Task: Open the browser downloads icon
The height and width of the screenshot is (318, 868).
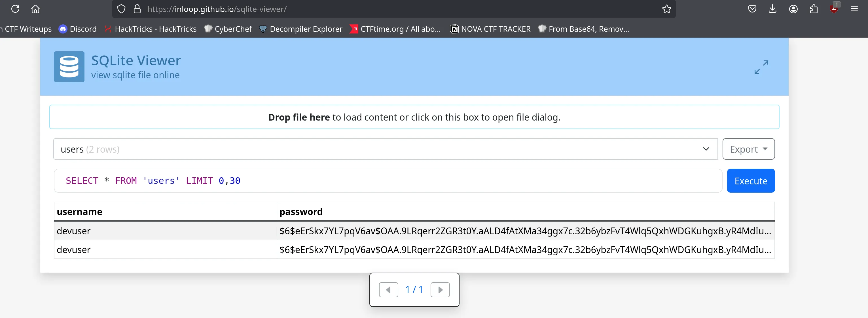Action: click(773, 9)
